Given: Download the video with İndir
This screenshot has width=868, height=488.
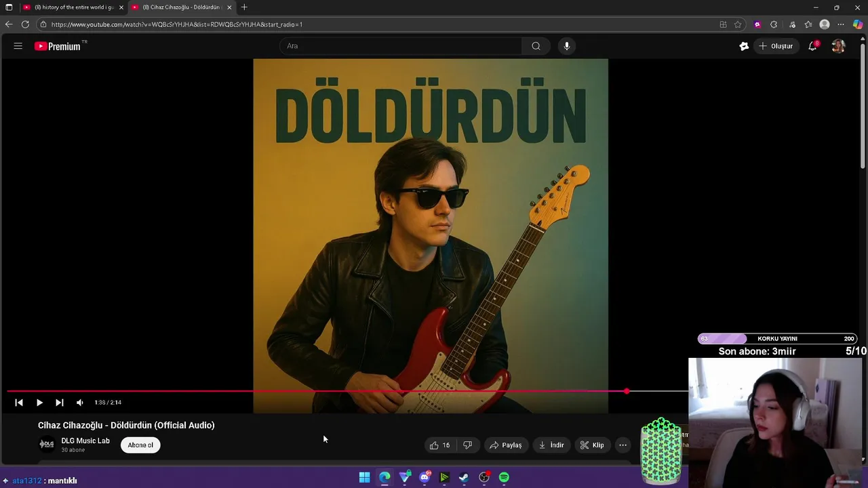Looking at the screenshot, I should [x=551, y=445].
